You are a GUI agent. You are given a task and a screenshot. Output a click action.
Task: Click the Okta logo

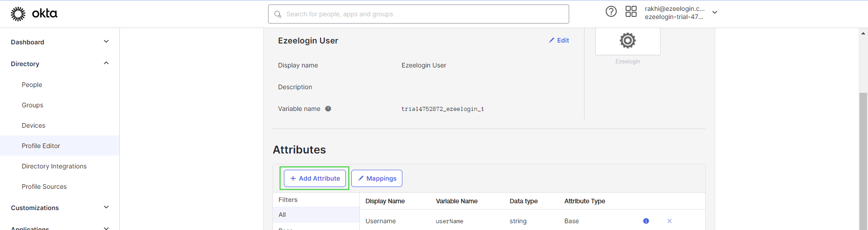pyautogui.click(x=34, y=14)
